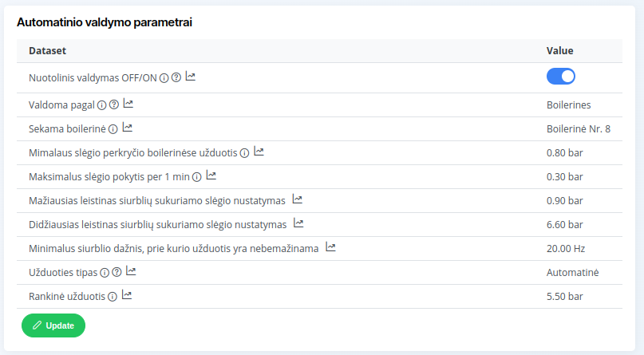Click info icon beside Mimalaus slėgio perkryčio užduotis
The width and height of the screenshot is (644, 355).
[244, 152]
